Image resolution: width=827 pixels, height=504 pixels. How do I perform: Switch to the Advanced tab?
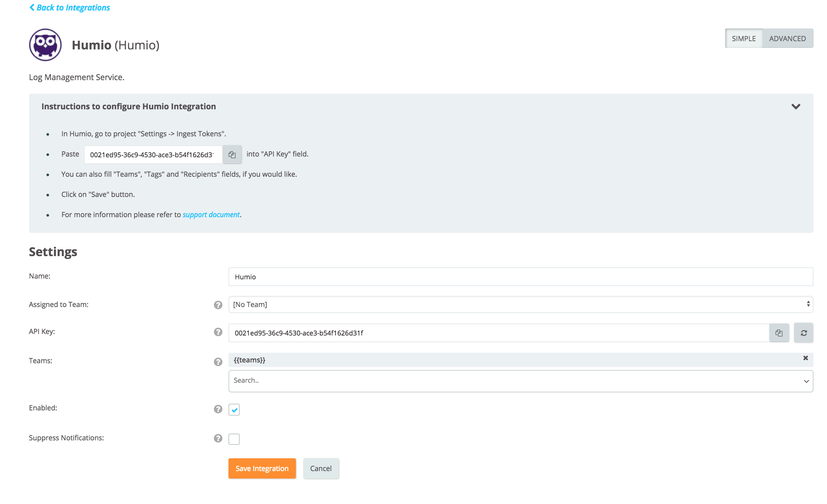(x=787, y=39)
